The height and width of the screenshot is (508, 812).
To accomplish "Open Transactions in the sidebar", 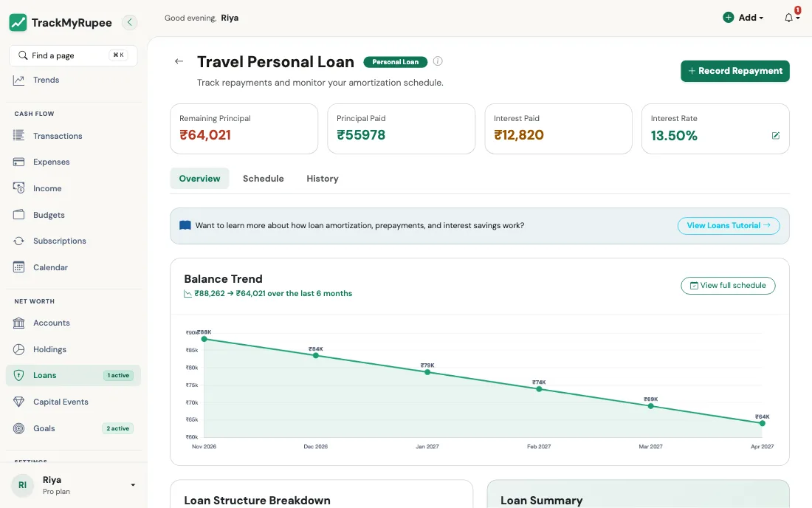I will point(74,136).
